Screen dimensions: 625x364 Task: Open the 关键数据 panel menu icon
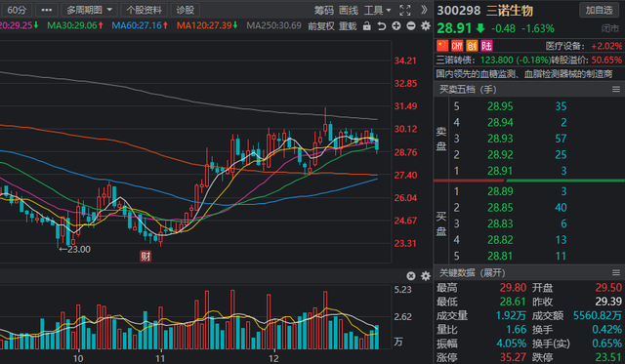pos(616,273)
